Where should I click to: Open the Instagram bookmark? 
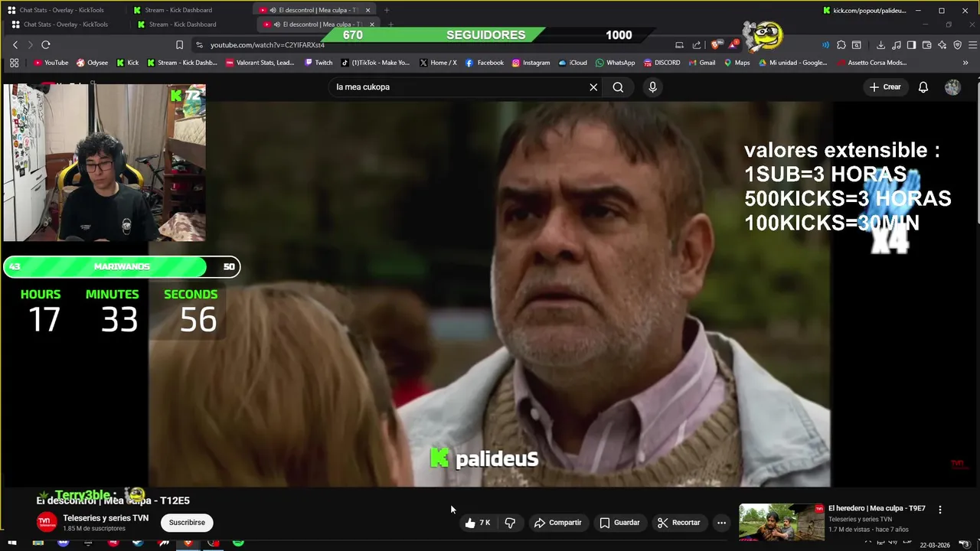coord(531,63)
